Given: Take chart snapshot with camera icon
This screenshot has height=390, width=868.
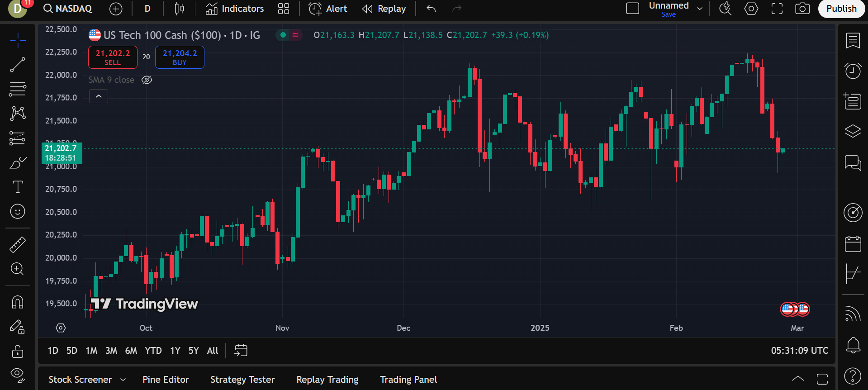Looking at the screenshot, I should [802, 9].
